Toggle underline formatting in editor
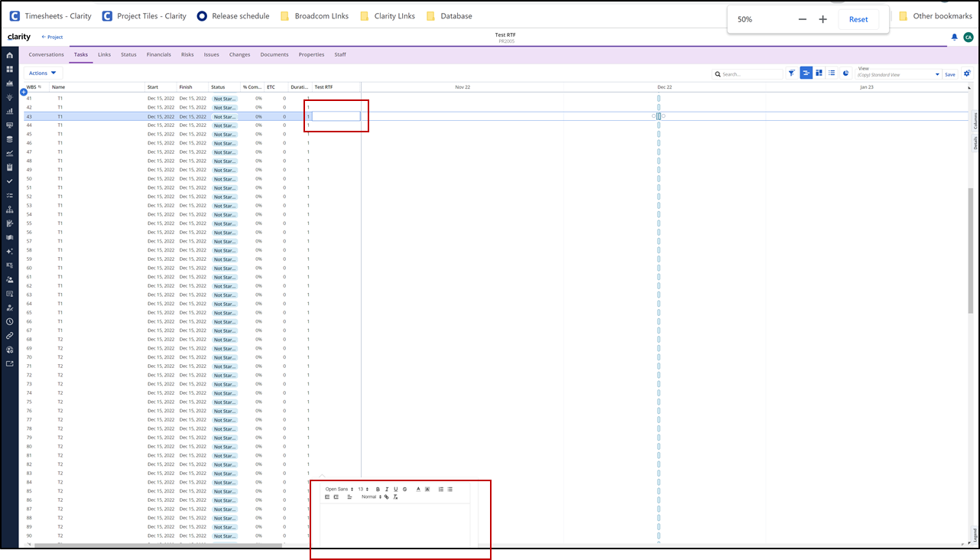980x560 pixels. pyautogui.click(x=395, y=489)
